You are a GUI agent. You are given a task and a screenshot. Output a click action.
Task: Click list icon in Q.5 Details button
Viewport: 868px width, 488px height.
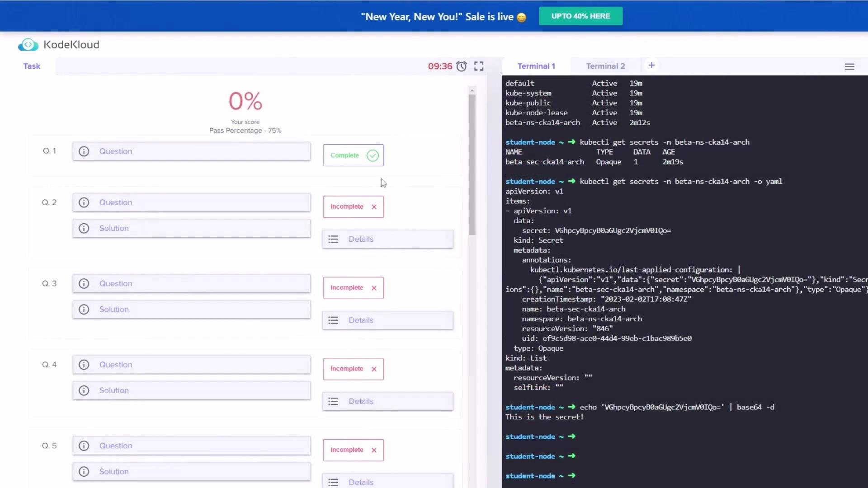[x=333, y=483]
